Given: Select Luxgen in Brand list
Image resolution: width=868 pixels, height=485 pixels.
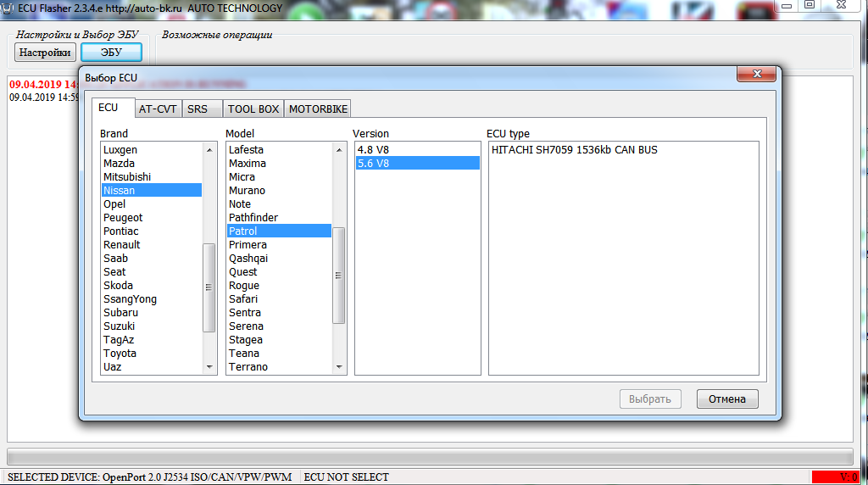Looking at the screenshot, I should [151, 149].
